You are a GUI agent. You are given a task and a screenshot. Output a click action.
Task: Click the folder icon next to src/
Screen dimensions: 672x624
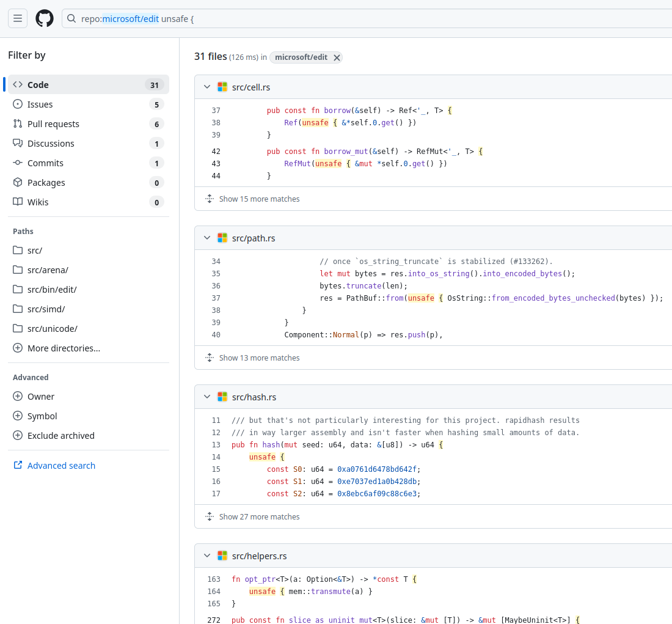pos(18,250)
